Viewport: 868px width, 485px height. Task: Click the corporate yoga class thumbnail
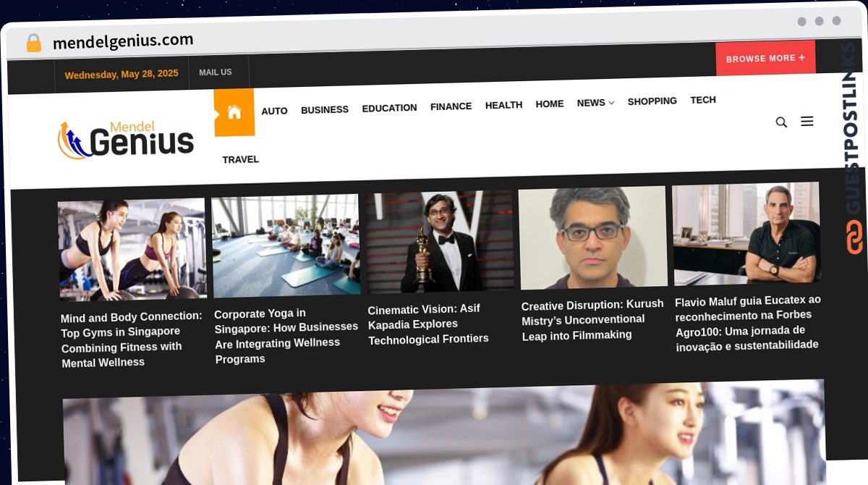pos(286,245)
